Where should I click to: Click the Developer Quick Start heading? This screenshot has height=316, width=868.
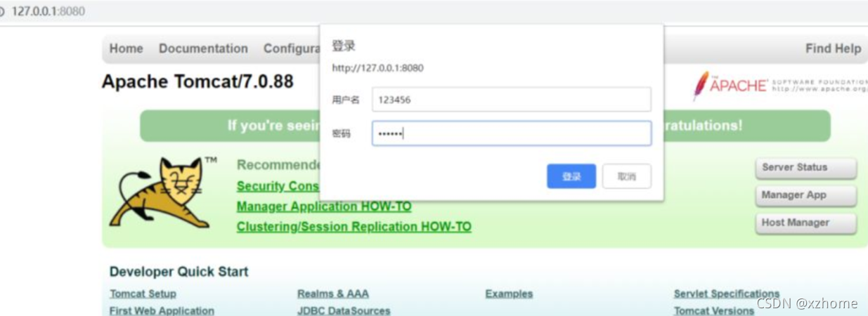click(179, 272)
